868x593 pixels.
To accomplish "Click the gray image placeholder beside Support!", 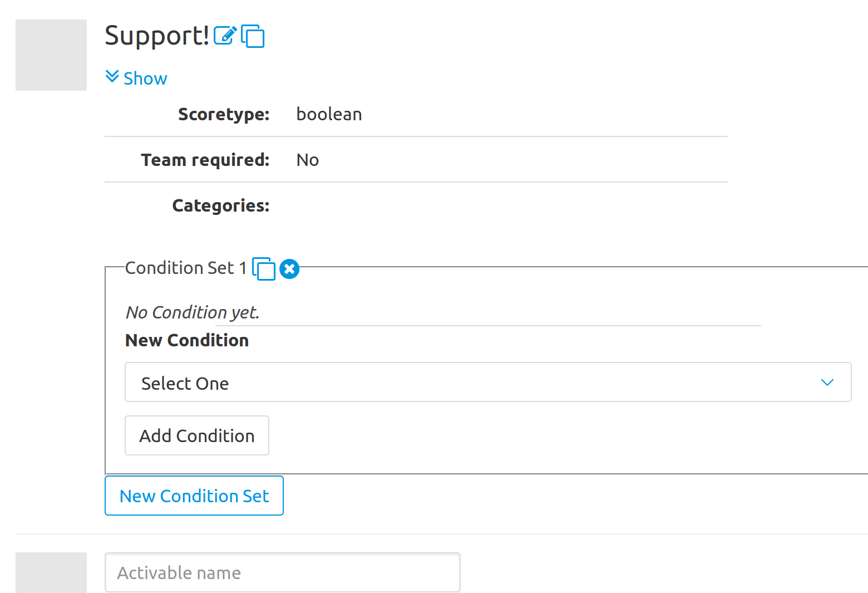I will pos(51,55).
